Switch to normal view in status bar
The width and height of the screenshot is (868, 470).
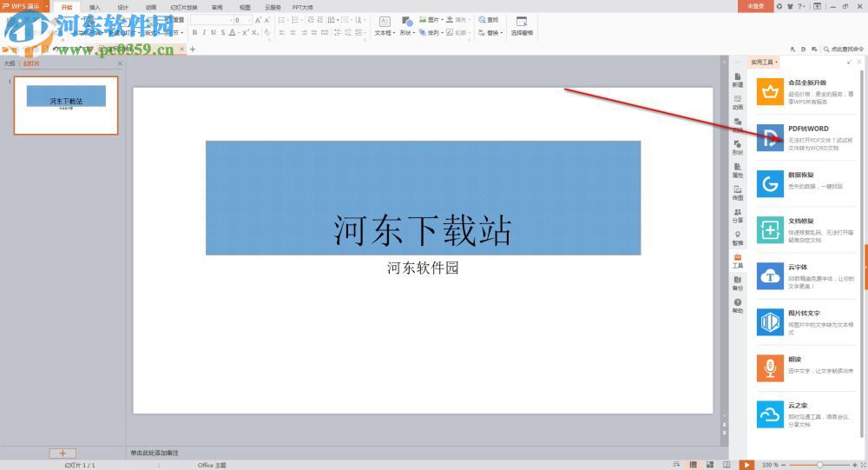pos(693,465)
